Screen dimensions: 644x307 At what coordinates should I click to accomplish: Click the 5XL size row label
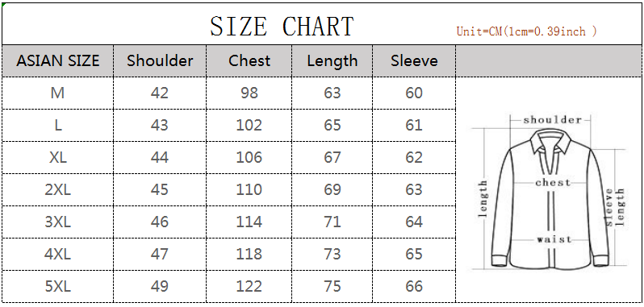[58, 286]
